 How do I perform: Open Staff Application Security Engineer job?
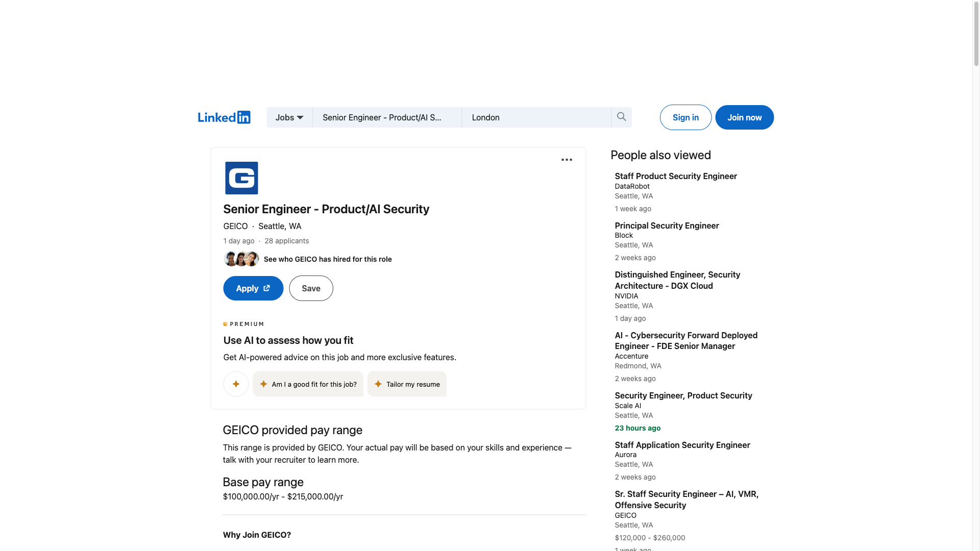coord(682,445)
